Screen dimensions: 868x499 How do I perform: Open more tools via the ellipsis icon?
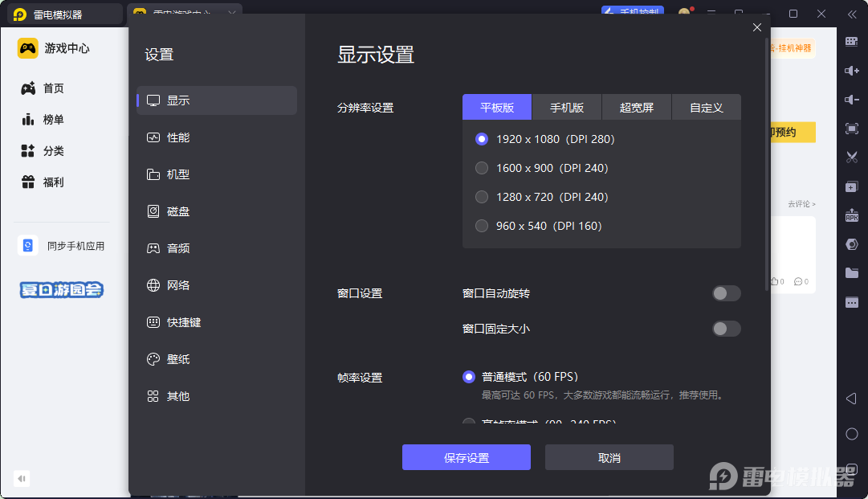coord(852,301)
